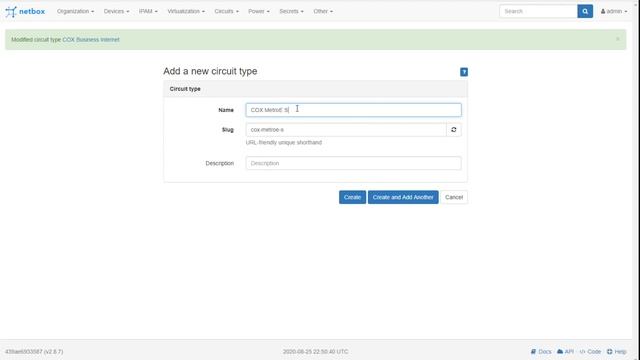Open the Code footer link
Image resolution: width=640 pixels, height=360 pixels.
pos(590,351)
